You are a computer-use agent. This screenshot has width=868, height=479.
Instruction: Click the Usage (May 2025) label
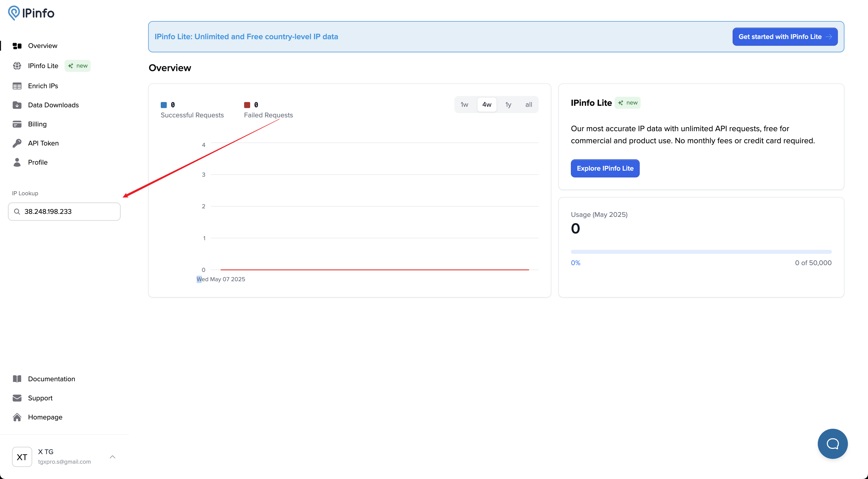click(x=599, y=214)
